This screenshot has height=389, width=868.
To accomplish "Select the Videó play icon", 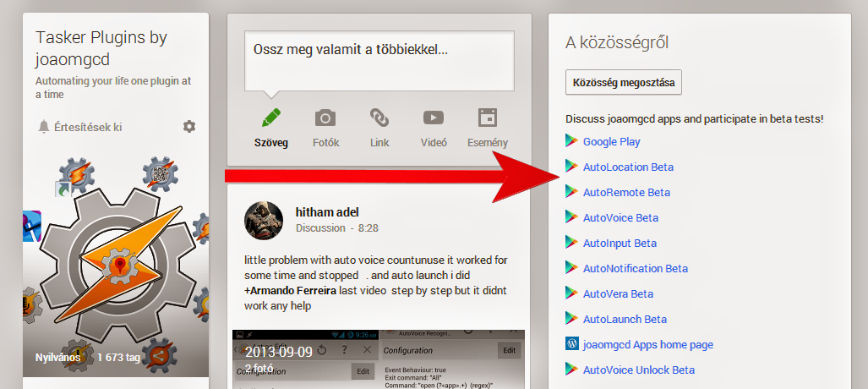I will (x=434, y=118).
